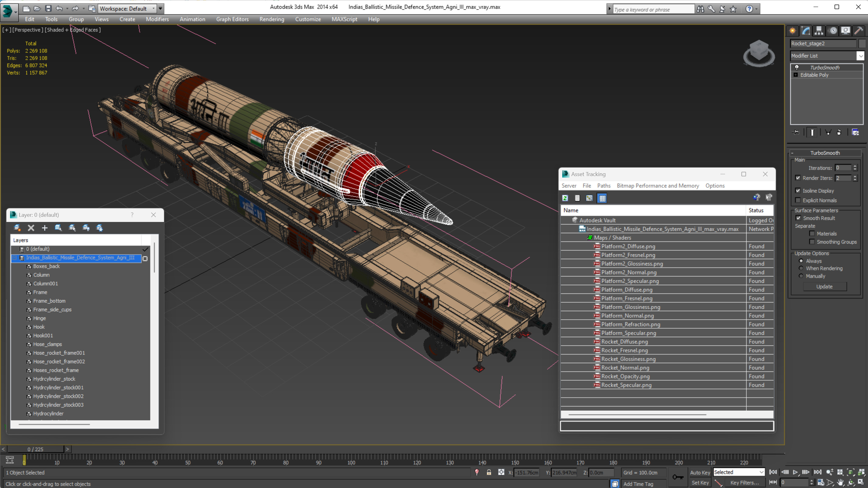Viewport: 868px width, 488px height.
Task: Click Configure Modifier Sets icon
Action: pos(855,132)
